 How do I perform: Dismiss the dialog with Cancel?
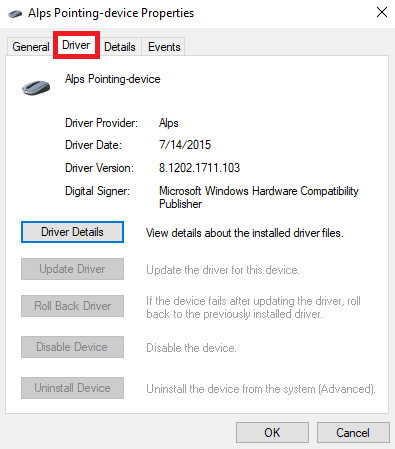click(x=353, y=433)
